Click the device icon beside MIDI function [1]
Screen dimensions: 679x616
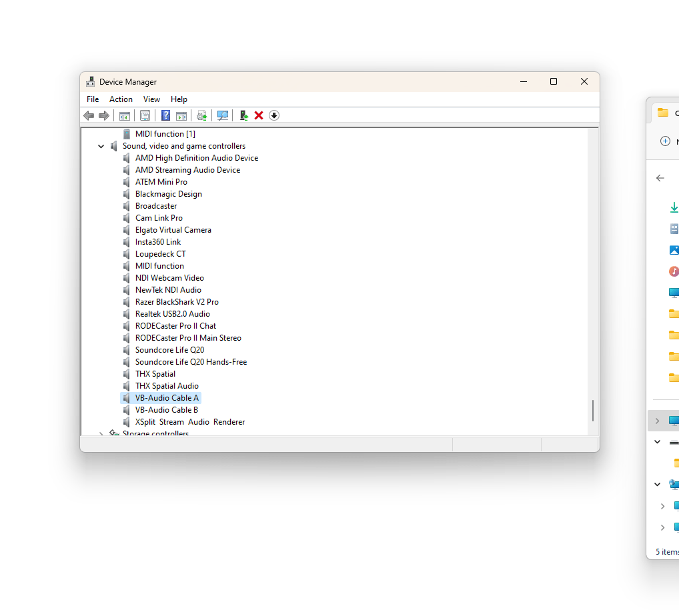(127, 134)
